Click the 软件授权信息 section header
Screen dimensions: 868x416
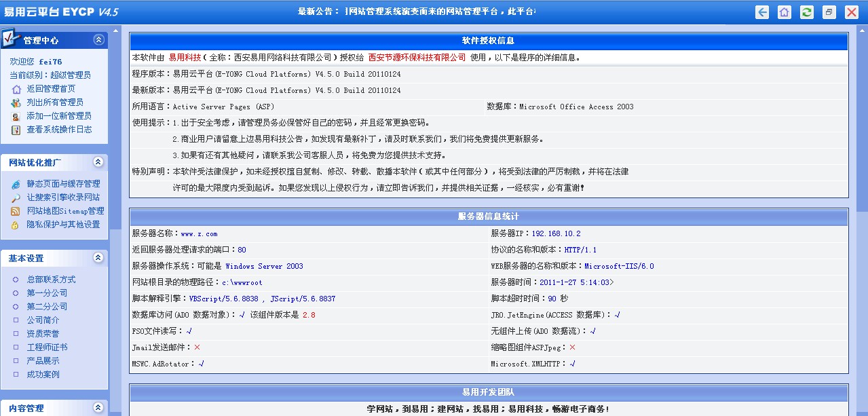(489, 41)
